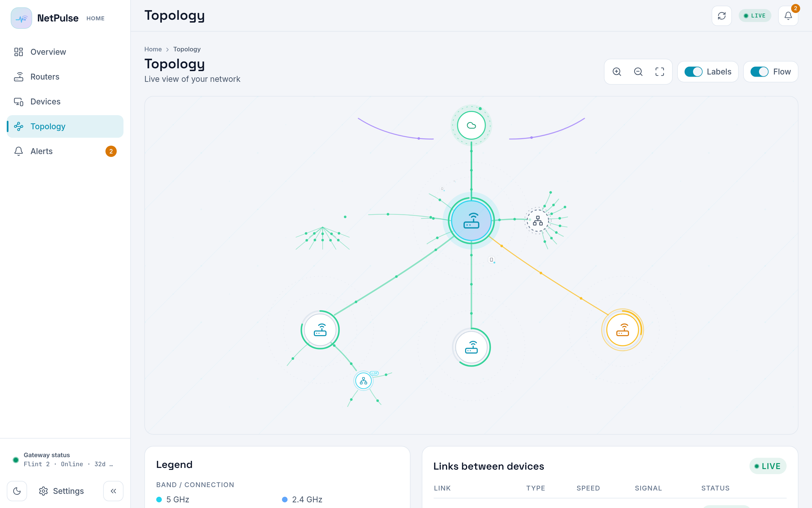
Task: Open the Alerts page
Action: (x=65, y=151)
